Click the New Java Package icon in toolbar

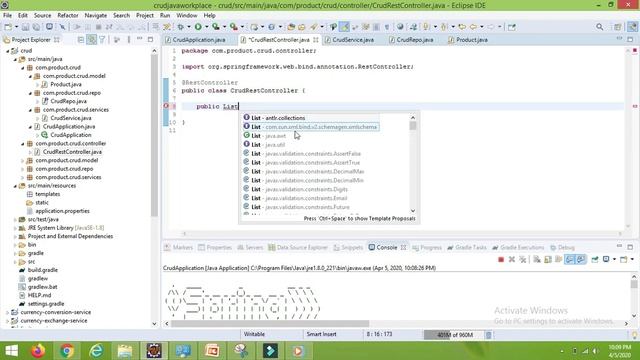click(x=254, y=27)
